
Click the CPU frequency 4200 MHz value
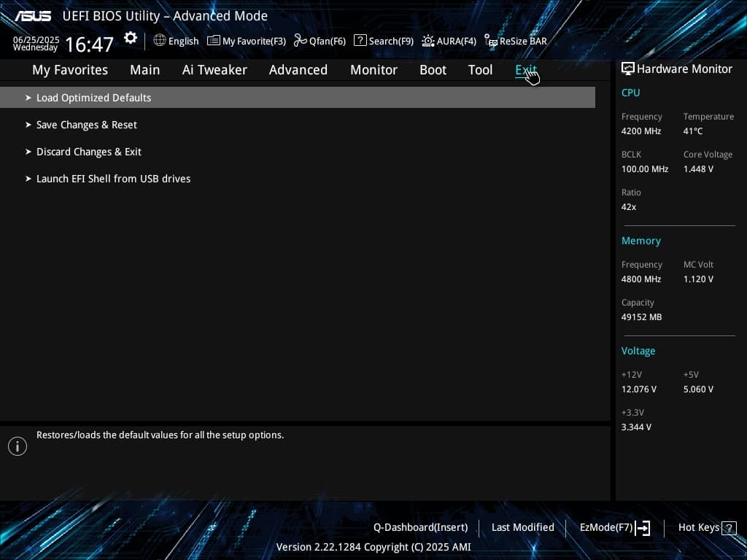click(x=640, y=131)
